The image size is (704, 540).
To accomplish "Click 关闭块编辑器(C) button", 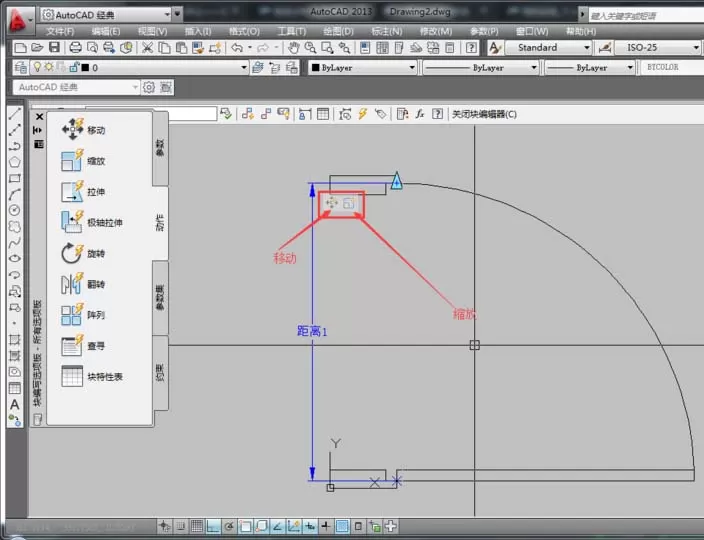I will pyautogui.click(x=484, y=114).
